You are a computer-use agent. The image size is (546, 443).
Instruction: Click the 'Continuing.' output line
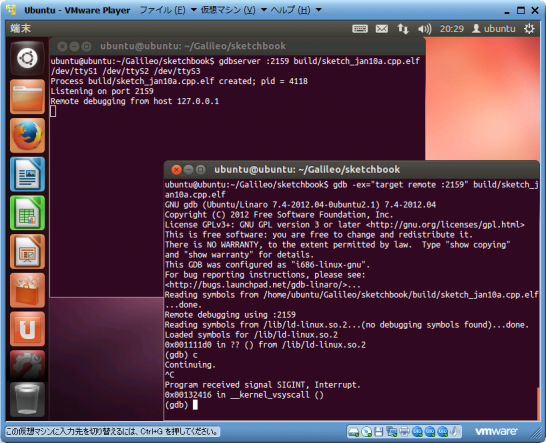coord(190,365)
